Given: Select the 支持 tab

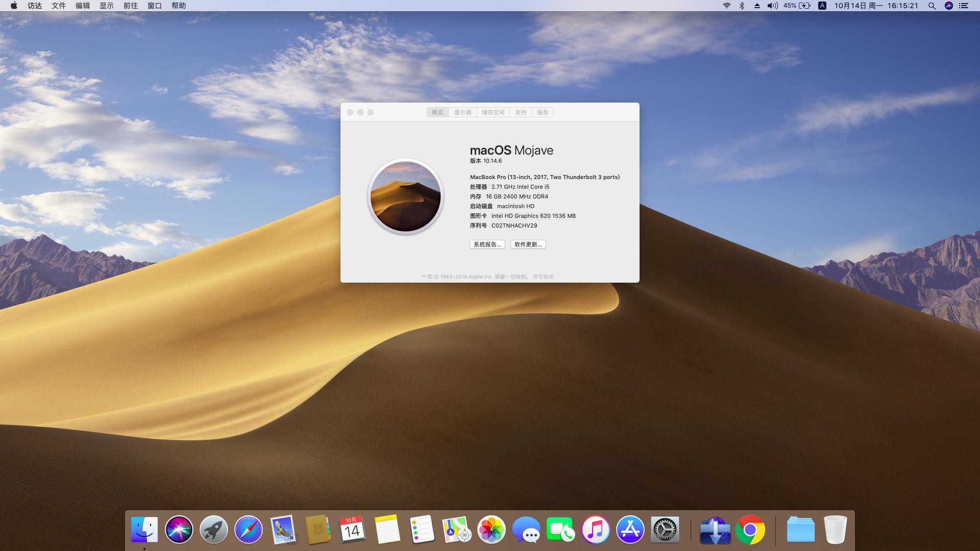Looking at the screenshot, I should tap(520, 112).
